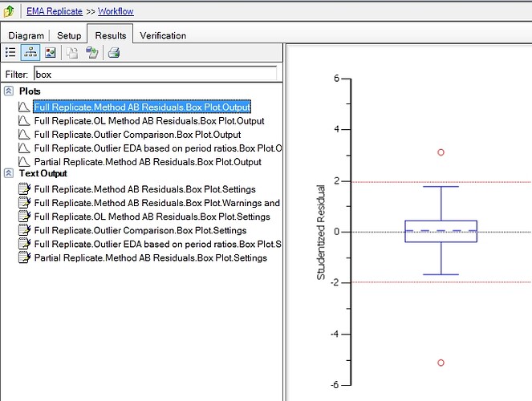Click text icon beside Outlier Comparison Settings
The image size is (532, 401).
(x=24, y=230)
